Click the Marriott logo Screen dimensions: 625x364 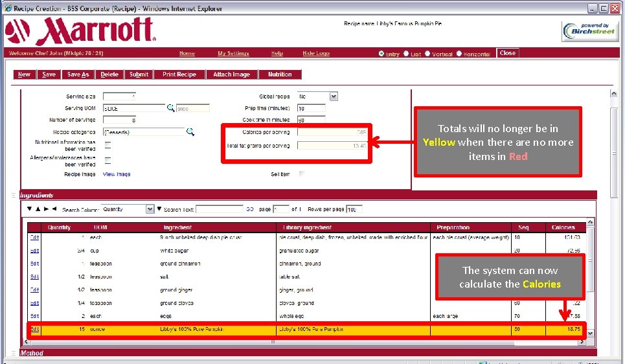[x=80, y=30]
